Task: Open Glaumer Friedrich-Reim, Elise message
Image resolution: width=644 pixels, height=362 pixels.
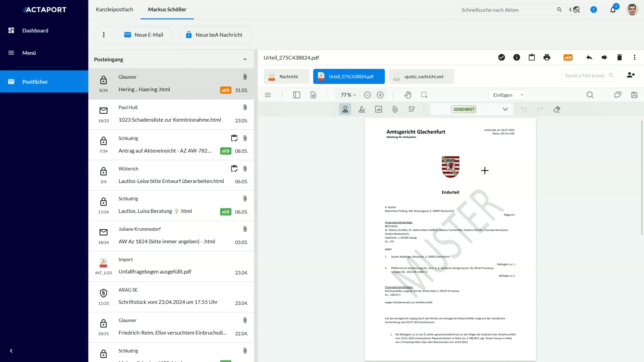Action: tap(171, 327)
